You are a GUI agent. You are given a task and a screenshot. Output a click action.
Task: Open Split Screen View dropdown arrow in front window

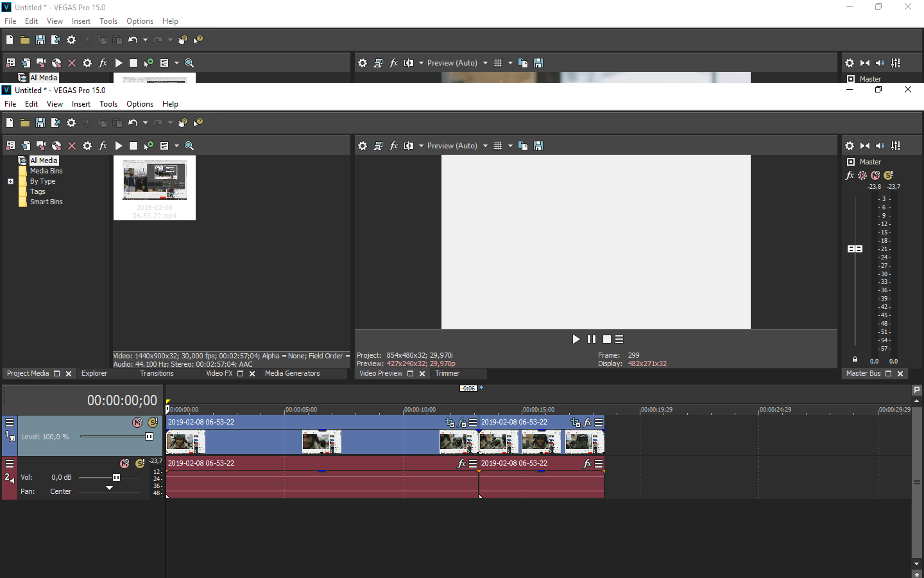421,146
